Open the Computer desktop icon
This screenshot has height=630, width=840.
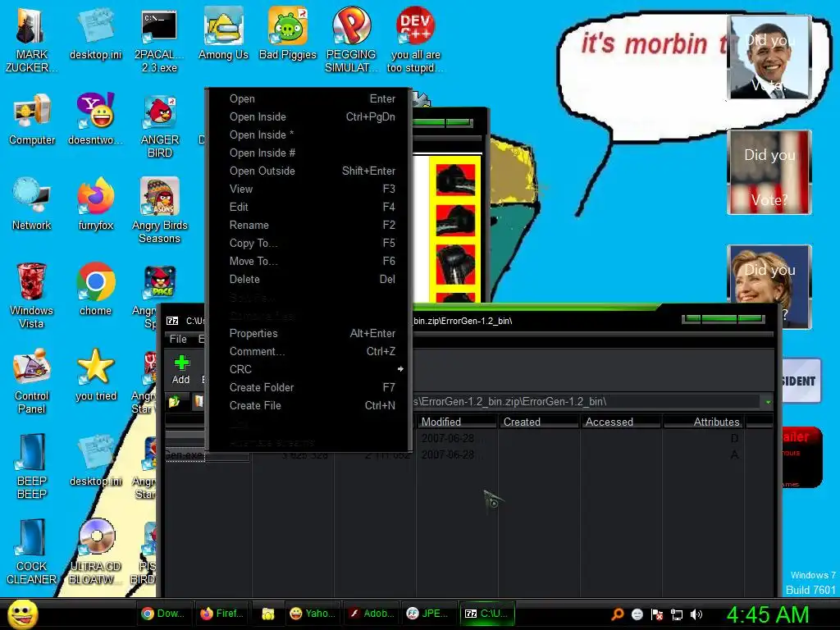[32, 120]
